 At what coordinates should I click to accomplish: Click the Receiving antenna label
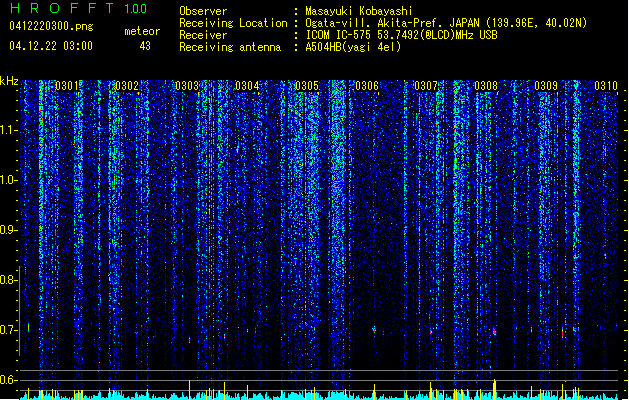(230, 47)
